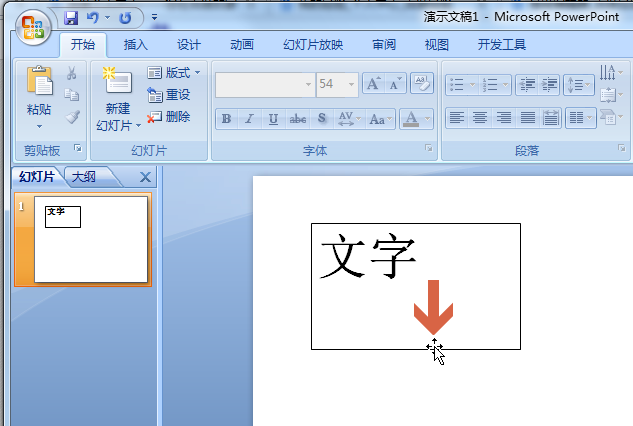Screen dimensions: 633x426
Task: Open the font size 54 dropdown
Action: [x=351, y=84]
